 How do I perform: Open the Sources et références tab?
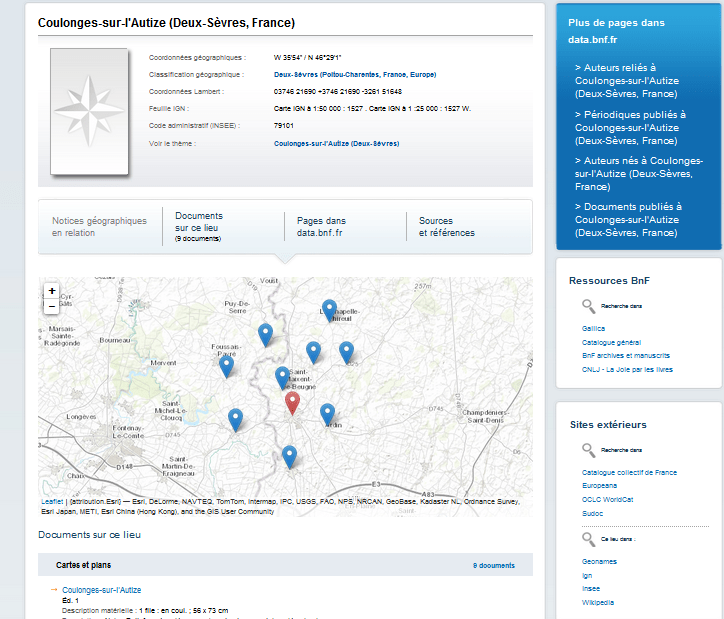tap(446, 227)
